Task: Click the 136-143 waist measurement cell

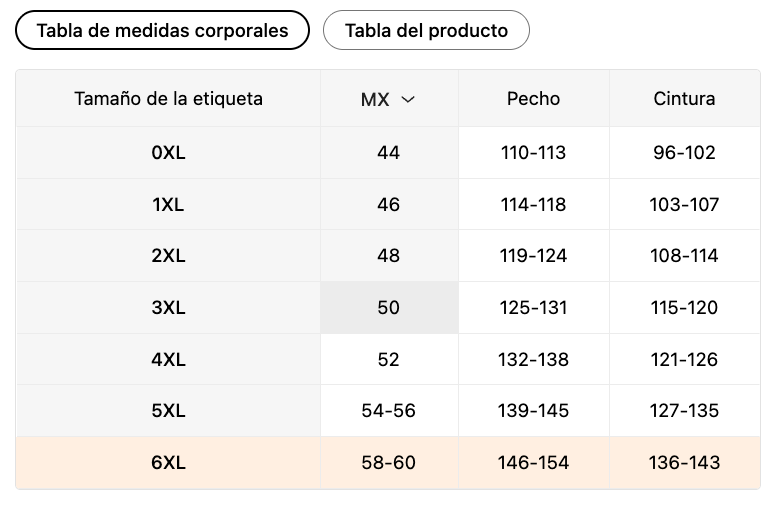Action: coord(684,463)
